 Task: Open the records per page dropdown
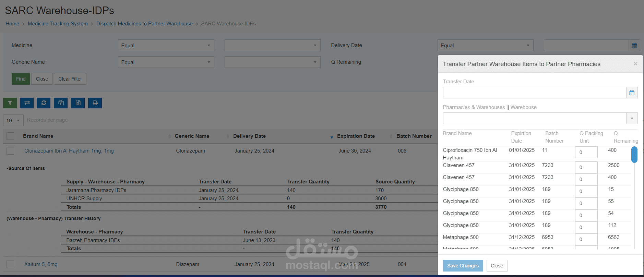(13, 120)
